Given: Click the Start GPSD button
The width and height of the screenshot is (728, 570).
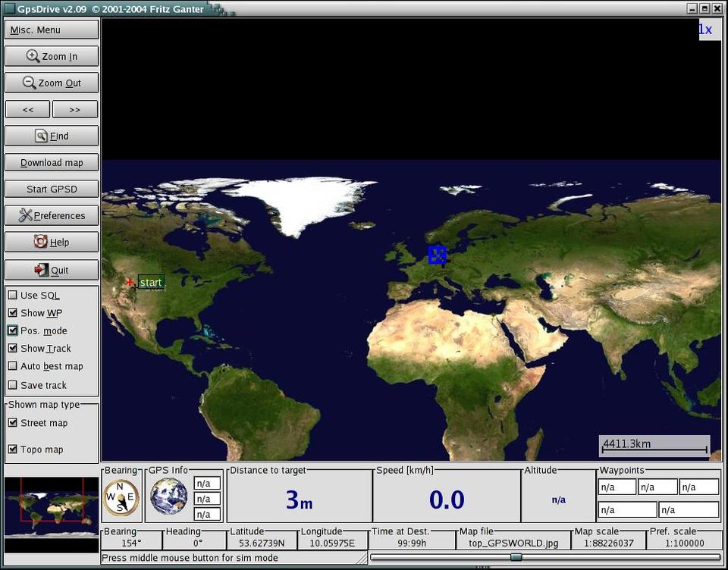Looking at the screenshot, I should (52, 189).
